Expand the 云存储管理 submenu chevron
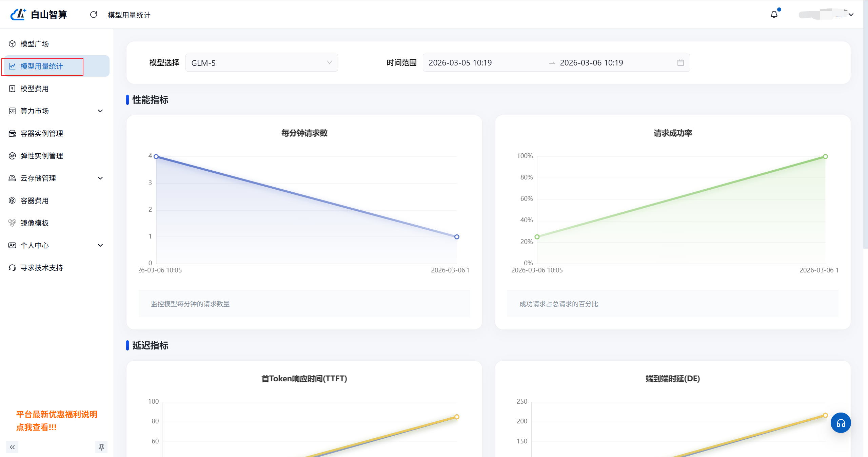Screen dimensions: 868x457 pos(100,178)
